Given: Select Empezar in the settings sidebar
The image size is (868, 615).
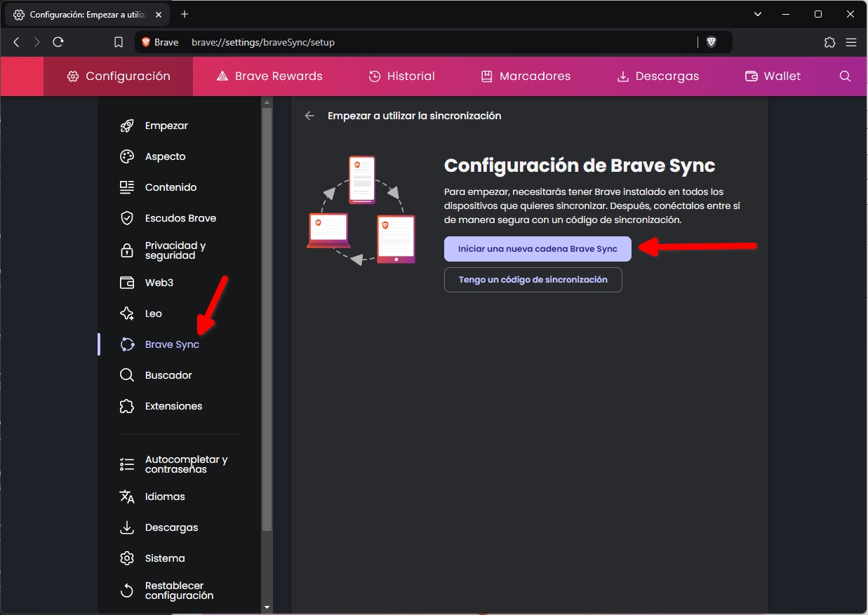Looking at the screenshot, I should (166, 126).
